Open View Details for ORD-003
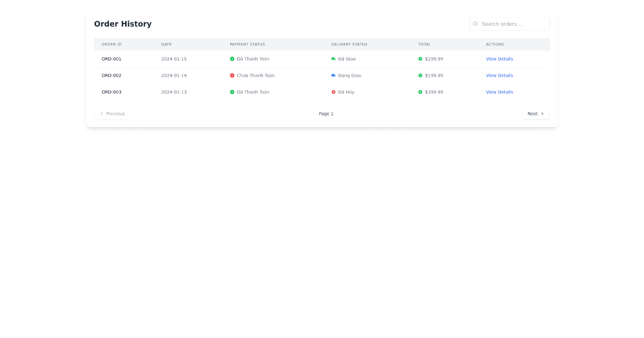 tap(499, 92)
